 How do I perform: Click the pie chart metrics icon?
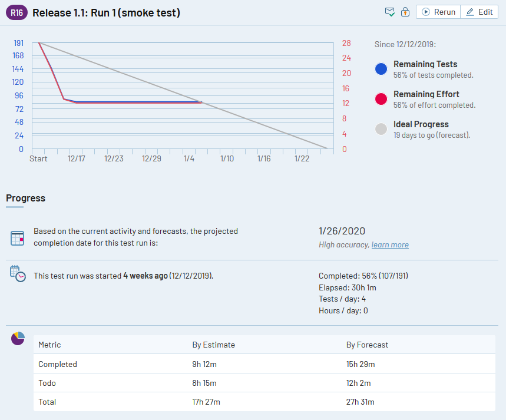coord(18,339)
